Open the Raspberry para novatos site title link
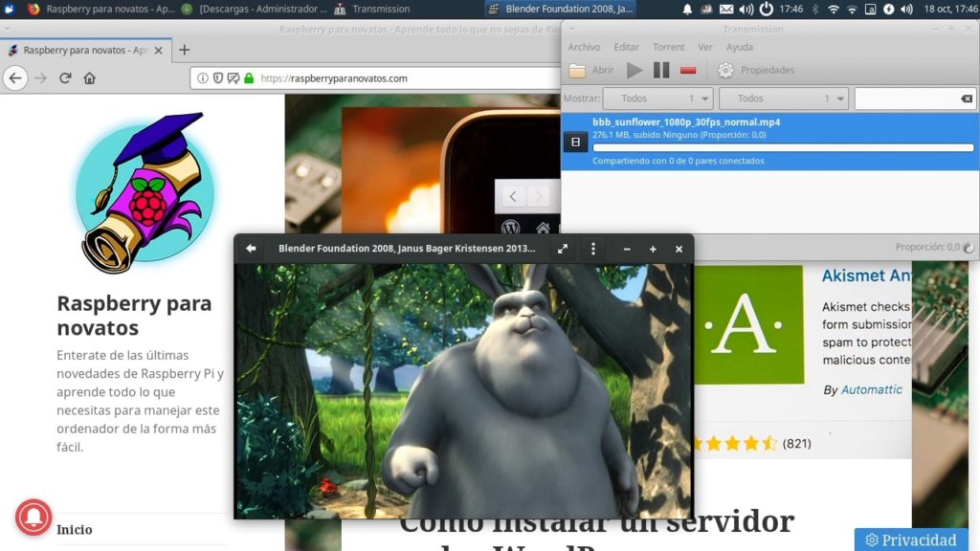The width and height of the screenshot is (980, 551). click(134, 316)
